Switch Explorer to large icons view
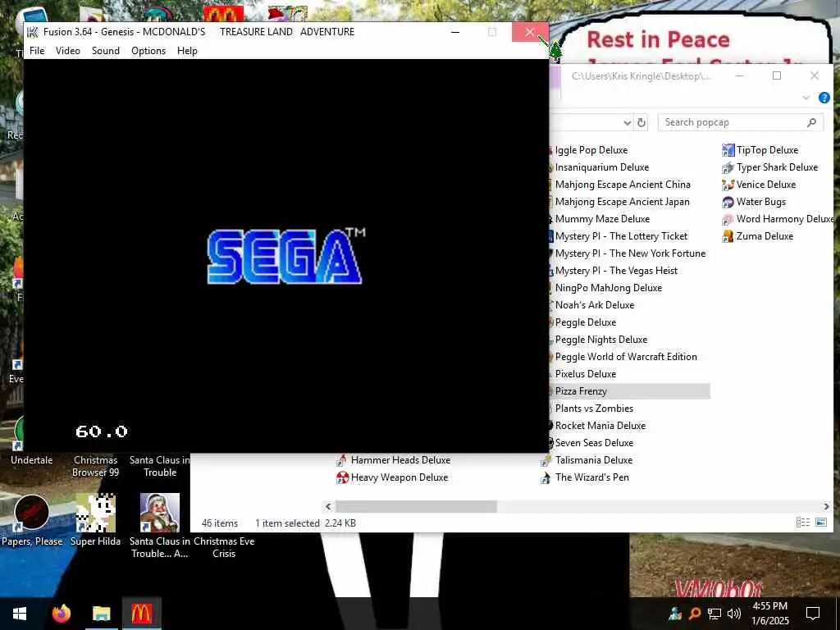This screenshot has width=840, height=630. point(820,523)
